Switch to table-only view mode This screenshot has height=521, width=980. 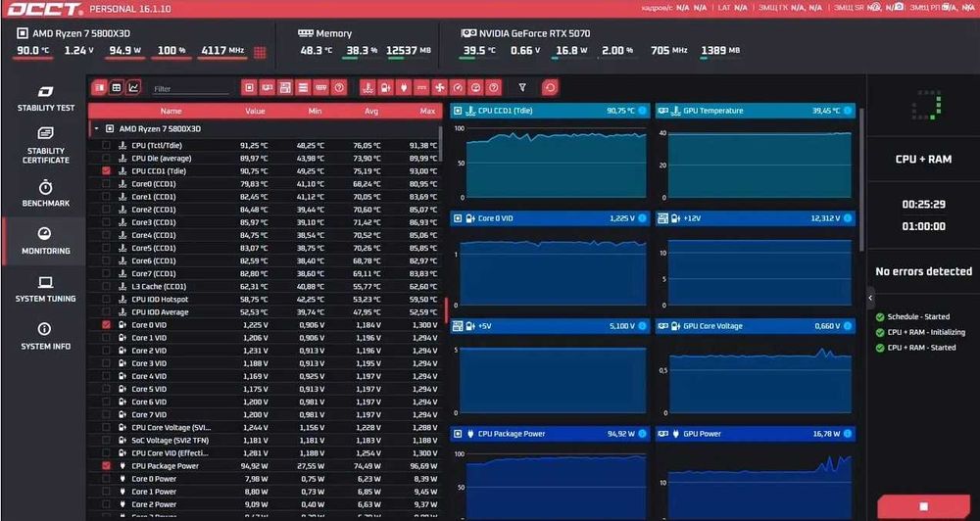click(116, 87)
